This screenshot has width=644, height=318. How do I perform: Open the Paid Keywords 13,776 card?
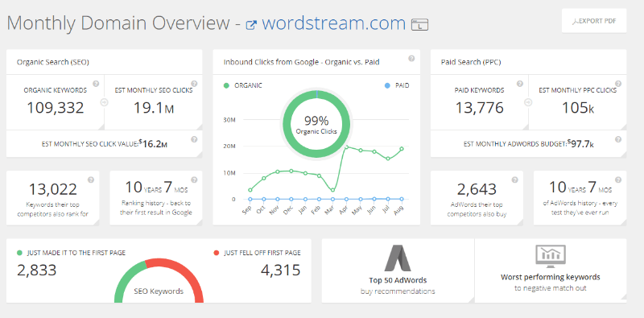pos(479,102)
